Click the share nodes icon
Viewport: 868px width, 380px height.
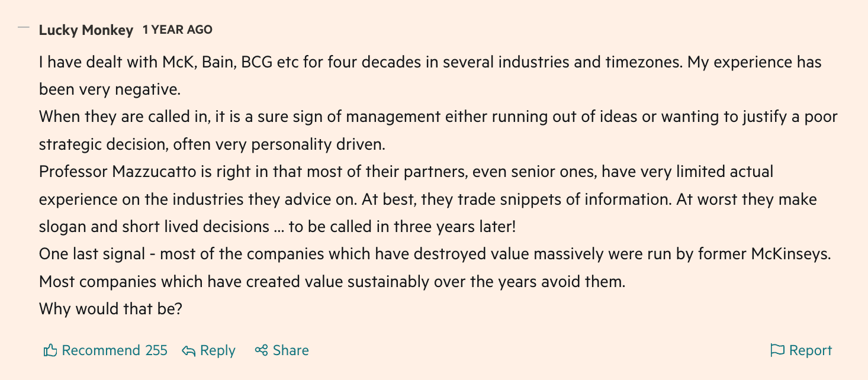click(x=261, y=350)
